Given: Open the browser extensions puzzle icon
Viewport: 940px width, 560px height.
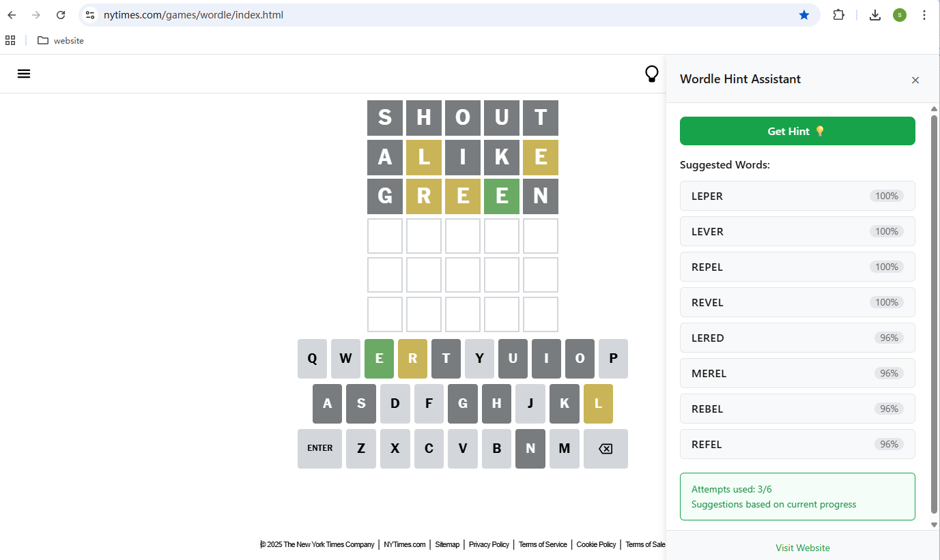Looking at the screenshot, I should click(x=838, y=15).
